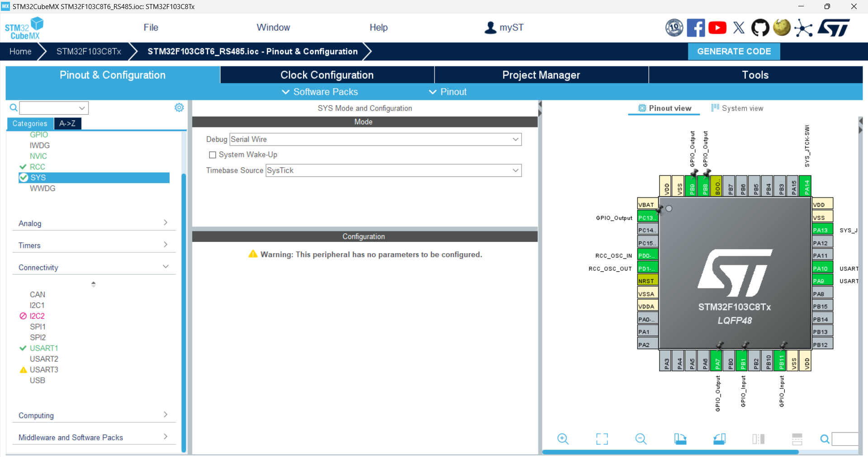Click the PC13 pin on the chip

(647, 217)
